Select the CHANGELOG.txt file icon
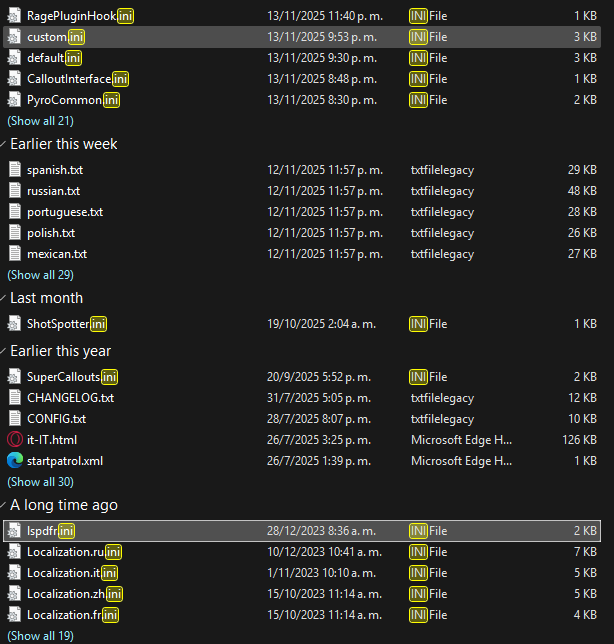Image resolution: width=614 pixels, height=644 pixels. pos(14,397)
